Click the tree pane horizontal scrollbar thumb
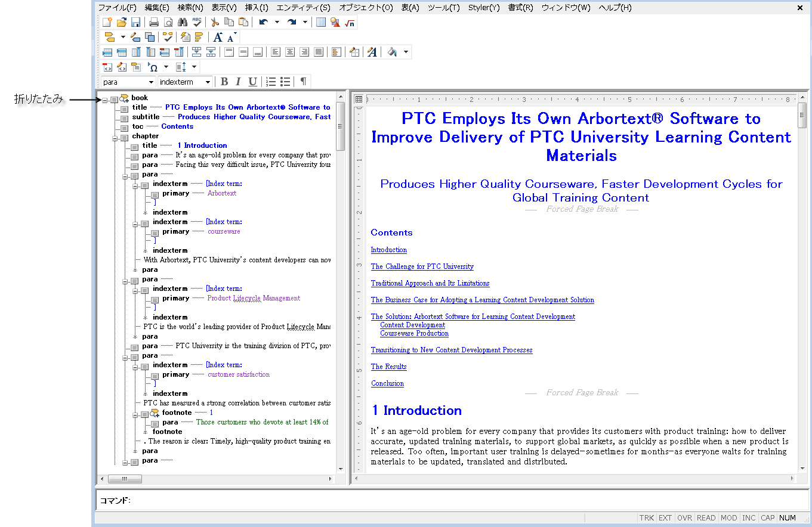This screenshot has width=812, height=527. (125, 479)
